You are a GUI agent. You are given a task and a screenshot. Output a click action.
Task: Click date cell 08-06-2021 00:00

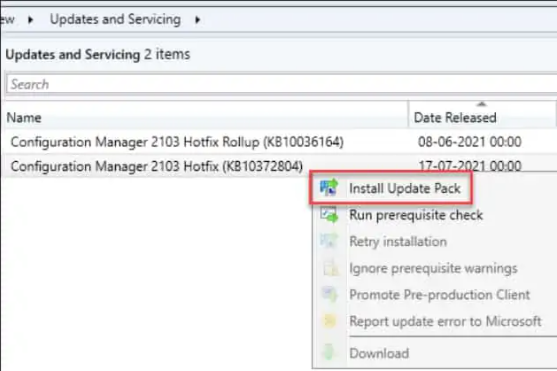click(470, 142)
